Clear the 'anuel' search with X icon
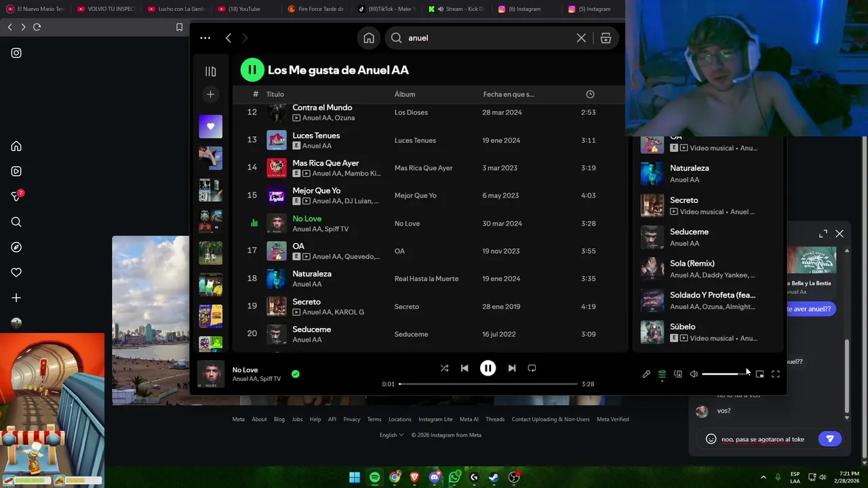868x488 pixels. (x=581, y=38)
